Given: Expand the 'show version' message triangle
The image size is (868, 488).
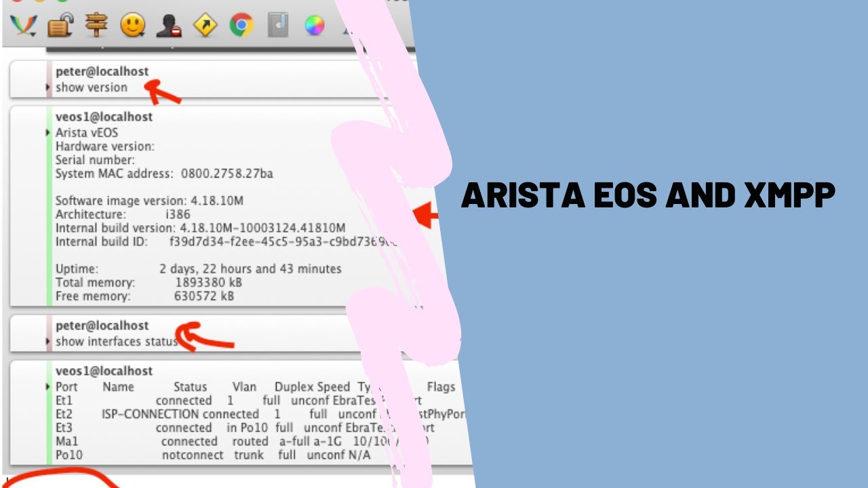Looking at the screenshot, I should click(x=46, y=87).
